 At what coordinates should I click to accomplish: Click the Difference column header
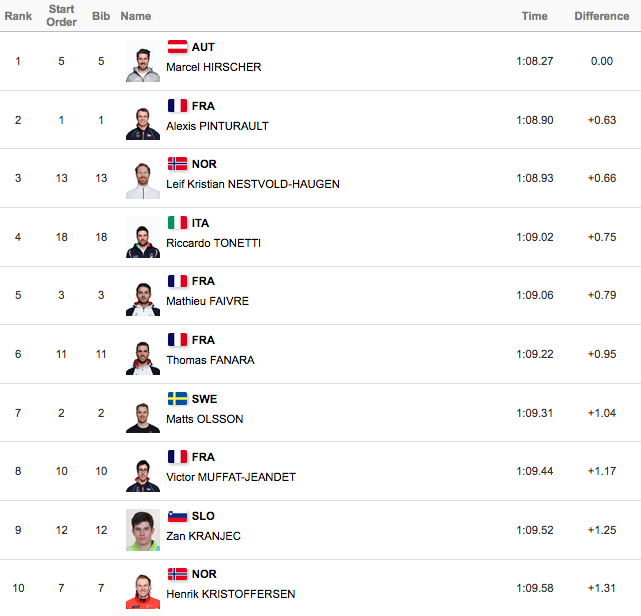(x=601, y=16)
